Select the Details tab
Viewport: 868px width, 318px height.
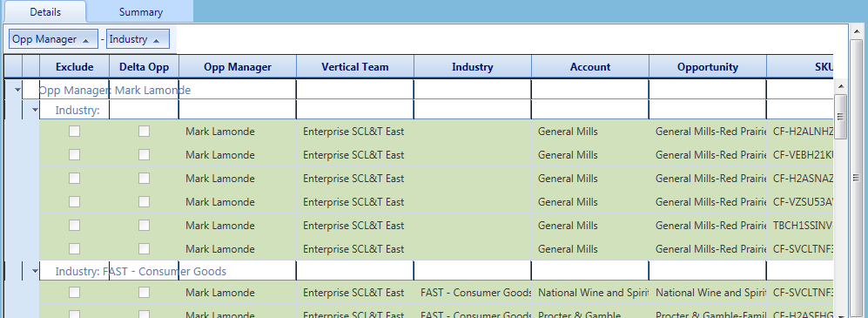(45, 11)
